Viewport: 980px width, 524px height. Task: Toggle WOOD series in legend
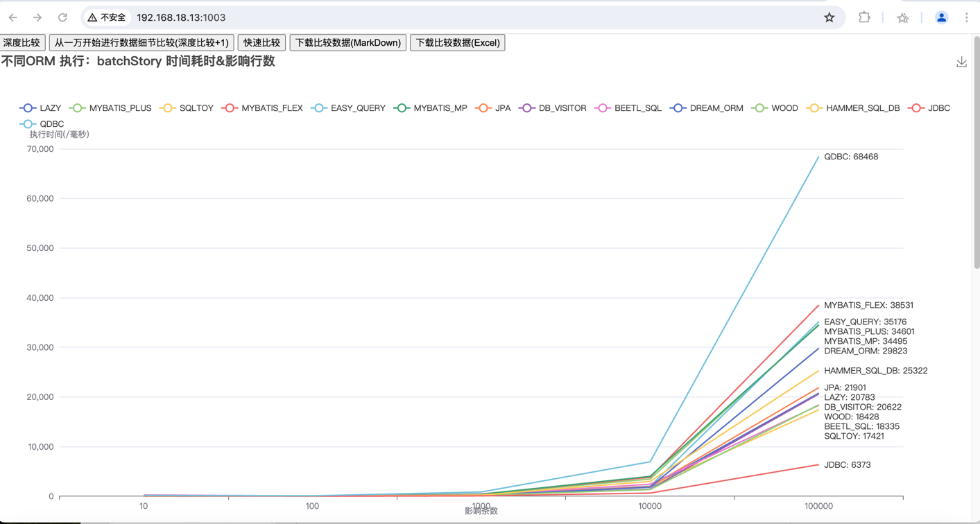[x=775, y=108]
